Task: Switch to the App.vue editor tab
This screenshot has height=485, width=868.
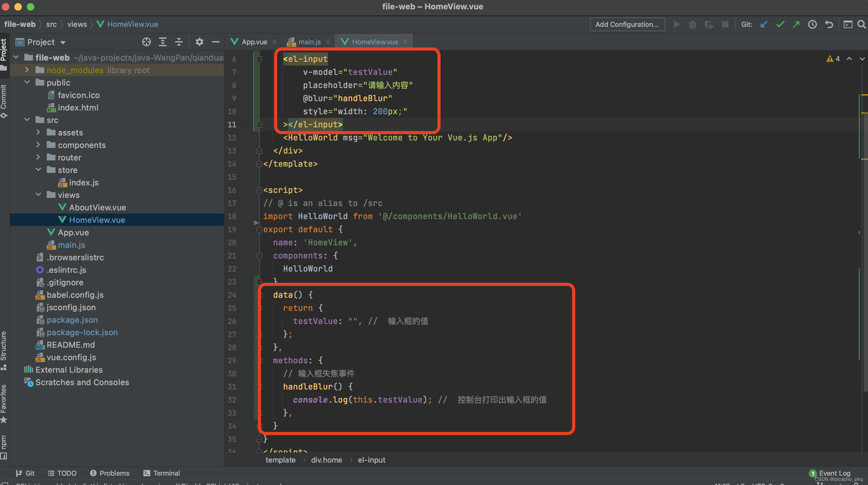Action: pos(249,42)
